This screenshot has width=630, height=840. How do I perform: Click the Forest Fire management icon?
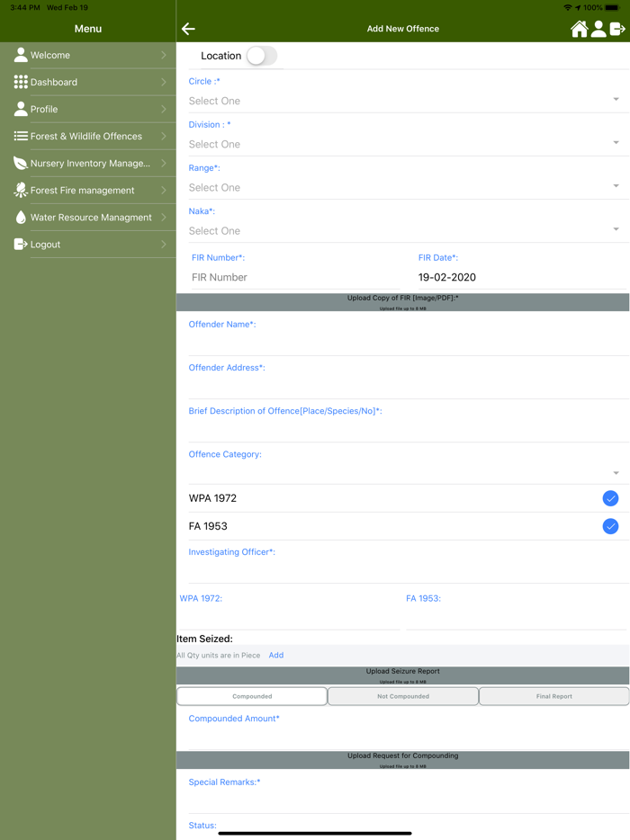coord(21,190)
